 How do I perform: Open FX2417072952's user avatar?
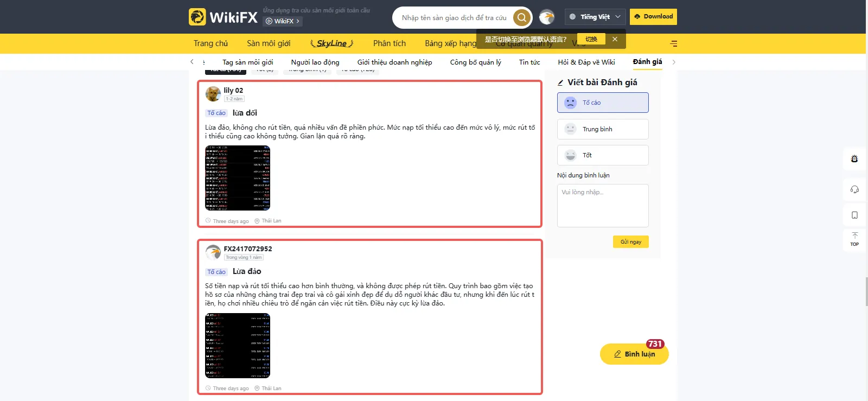tap(213, 252)
